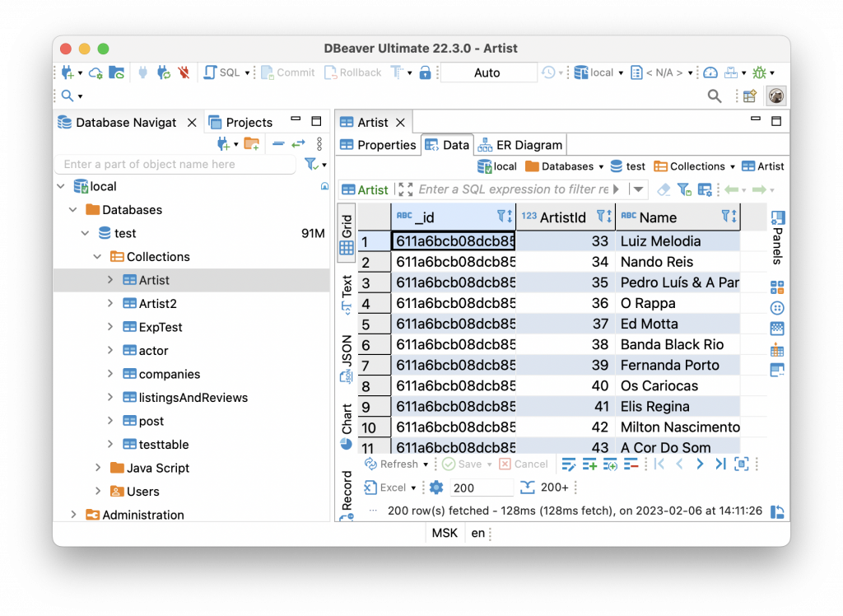Click the delete row icon
Viewport: 843px width, 616px height.
pyautogui.click(x=631, y=464)
